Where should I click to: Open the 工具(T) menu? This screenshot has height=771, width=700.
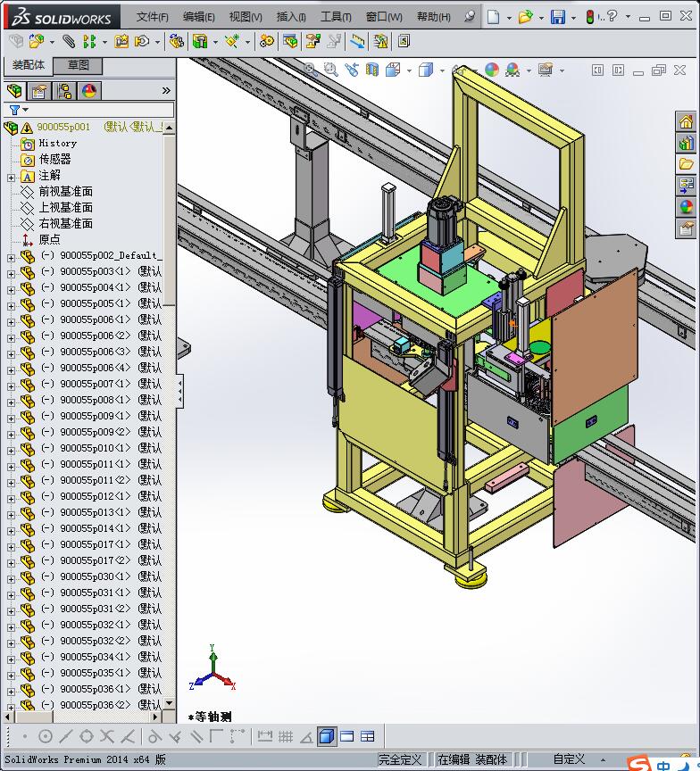(336, 17)
